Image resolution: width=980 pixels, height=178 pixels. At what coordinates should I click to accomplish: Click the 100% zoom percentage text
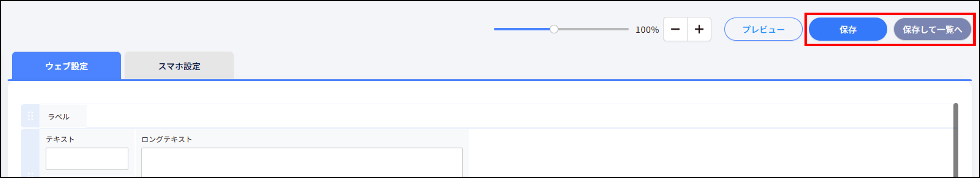coord(647,29)
